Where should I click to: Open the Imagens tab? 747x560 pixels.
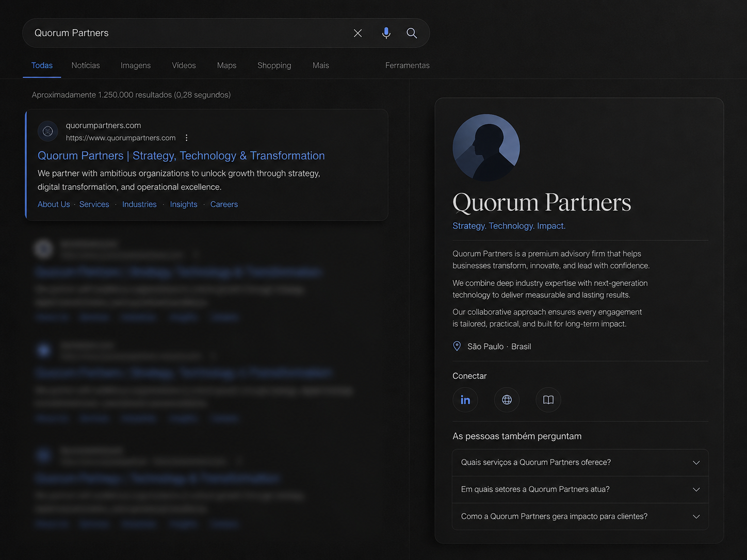click(136, 65)
